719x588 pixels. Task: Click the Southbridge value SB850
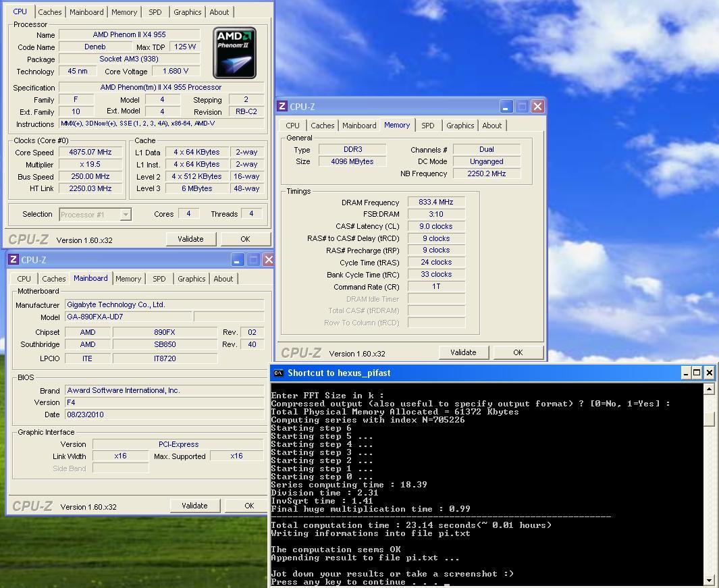click(x=165, y=344)
